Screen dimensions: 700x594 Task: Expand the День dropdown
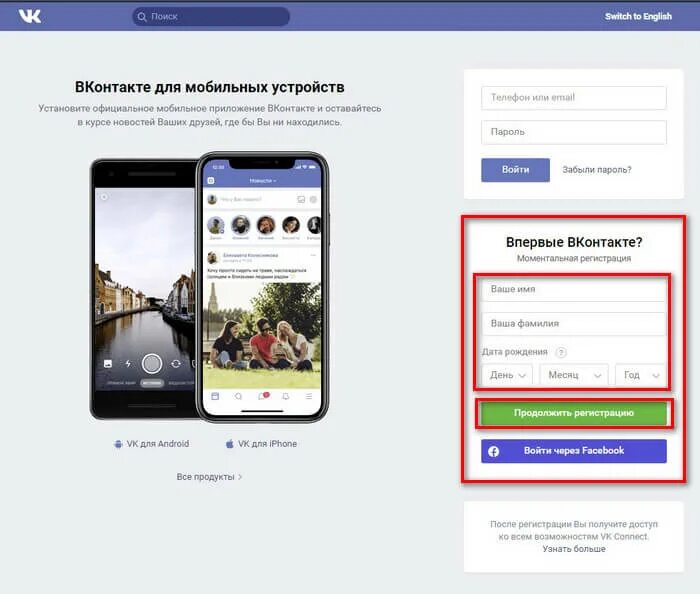tap(507, 375)
